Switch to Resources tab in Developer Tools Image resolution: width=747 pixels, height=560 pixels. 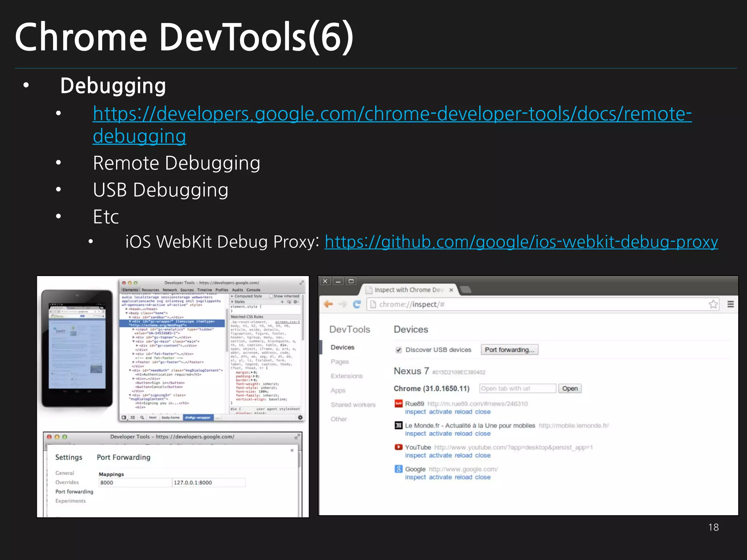click(x=150, y=290)
